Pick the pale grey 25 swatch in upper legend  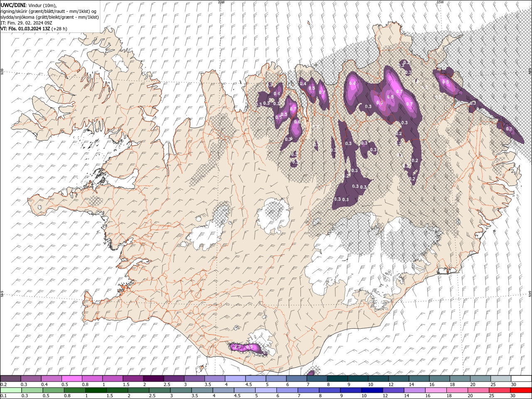[500, 379]
